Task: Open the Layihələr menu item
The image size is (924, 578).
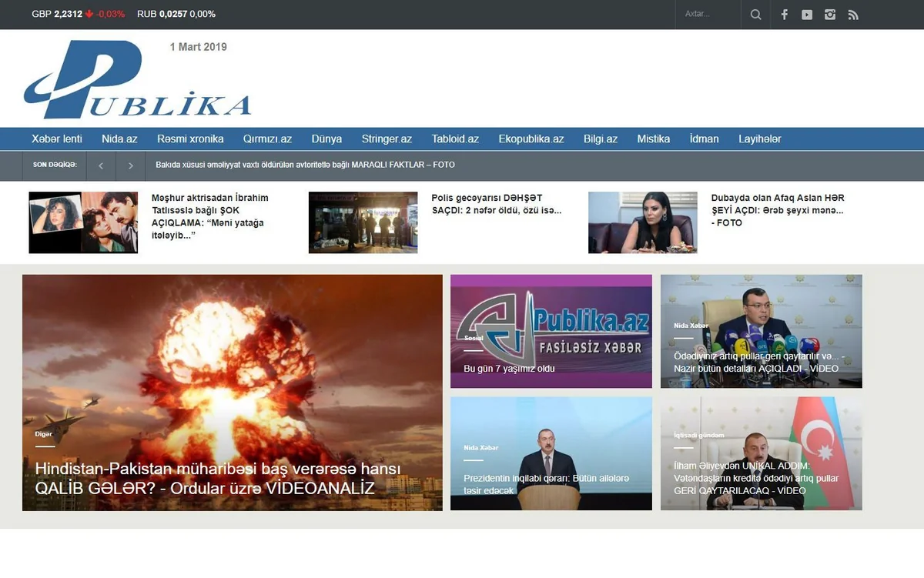Action: coord(760,139)
